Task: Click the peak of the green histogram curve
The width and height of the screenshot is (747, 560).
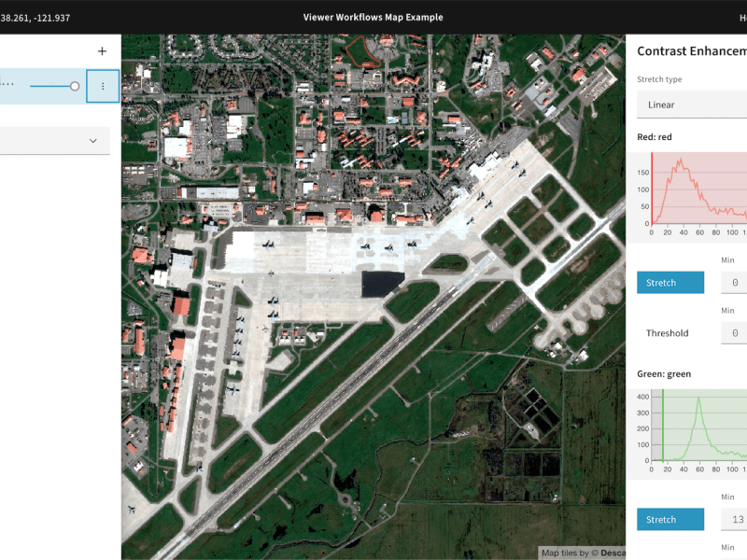Action: [x=697, y=398]
